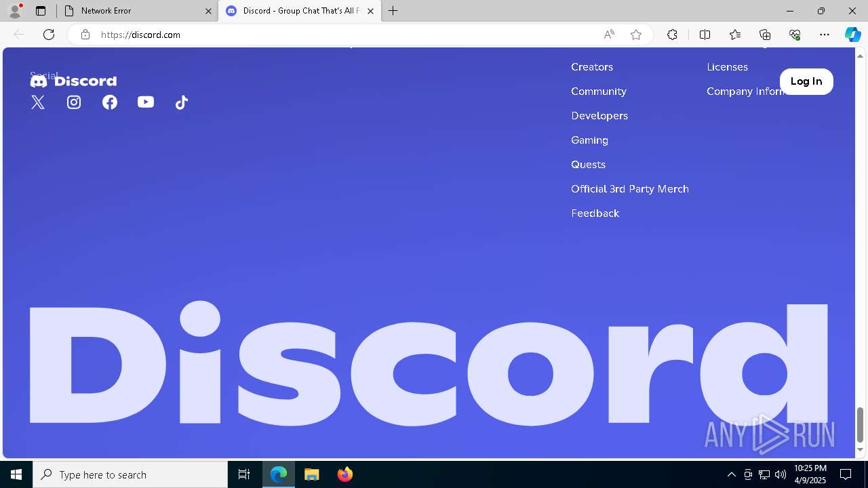This screenshot has width=868, height=488.
Task: Add this page to favorites star
Action: coord(636,35)
